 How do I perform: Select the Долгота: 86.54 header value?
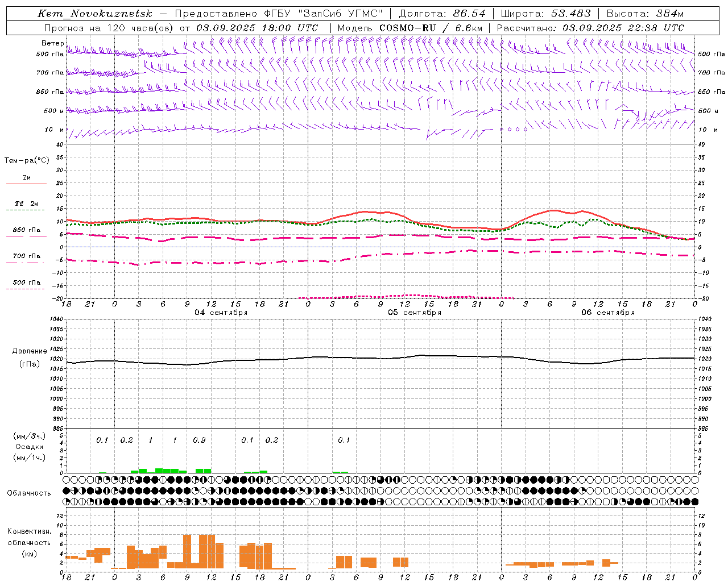click(x=442, y=14)
